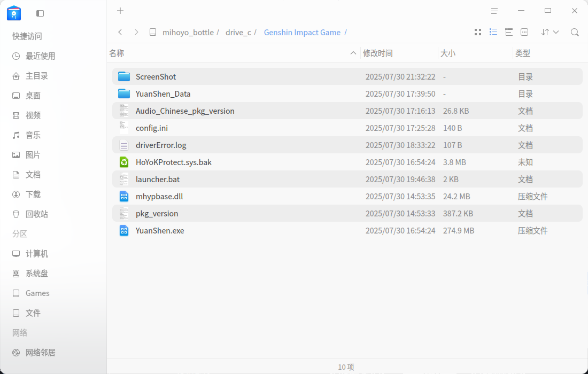This screenshot has height=374, width=588.
Task: Click the ascending sort arrow in header
Action: pos(353,53)
